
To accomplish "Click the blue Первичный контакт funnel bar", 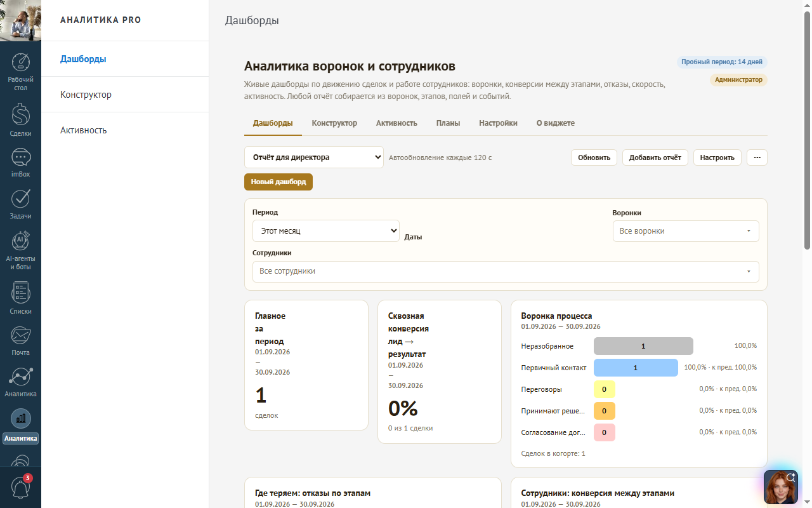I will tap(636, 368).
